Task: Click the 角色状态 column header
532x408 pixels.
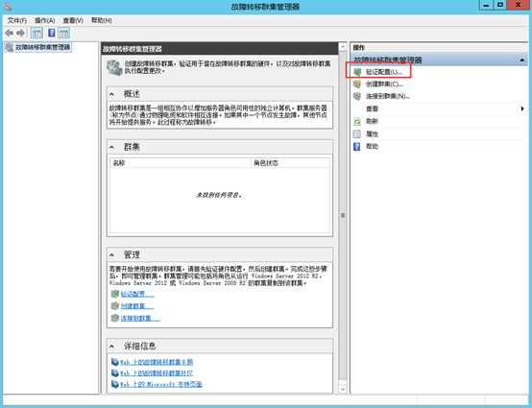Action: click(x=290, y=163)
